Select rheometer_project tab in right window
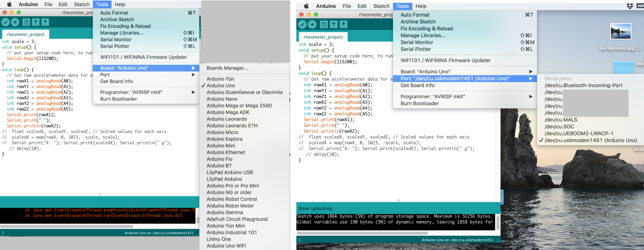This screenshot has height=250, width=644. coord(323,37)
